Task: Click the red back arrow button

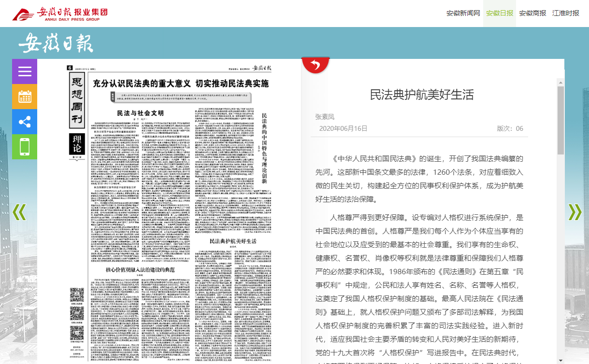Action: 316,65
